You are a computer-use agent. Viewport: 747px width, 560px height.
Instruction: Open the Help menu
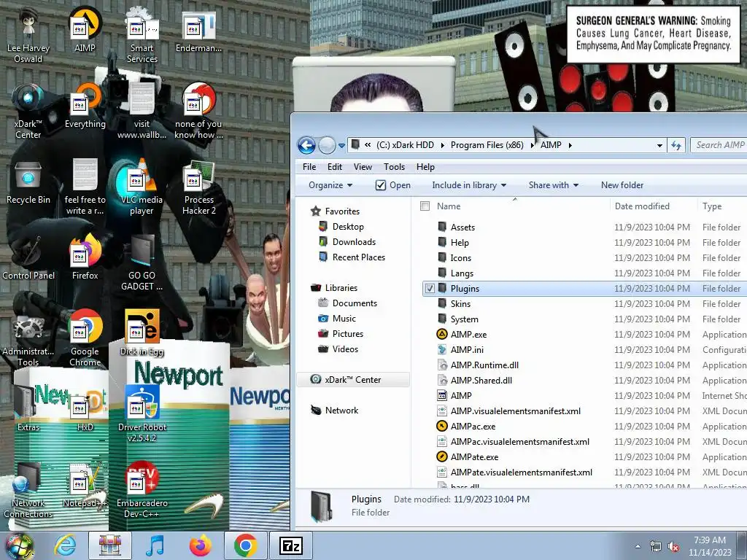point(425,167)
